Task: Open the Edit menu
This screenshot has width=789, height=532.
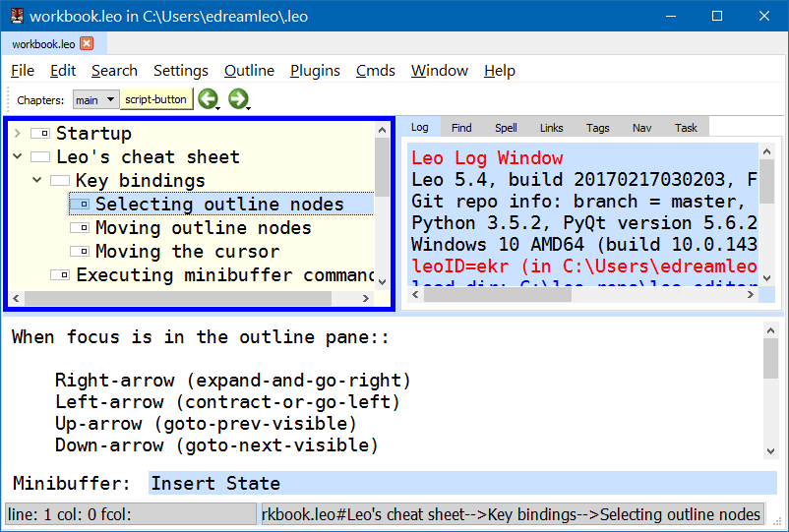Action: (x=63, y=71)
